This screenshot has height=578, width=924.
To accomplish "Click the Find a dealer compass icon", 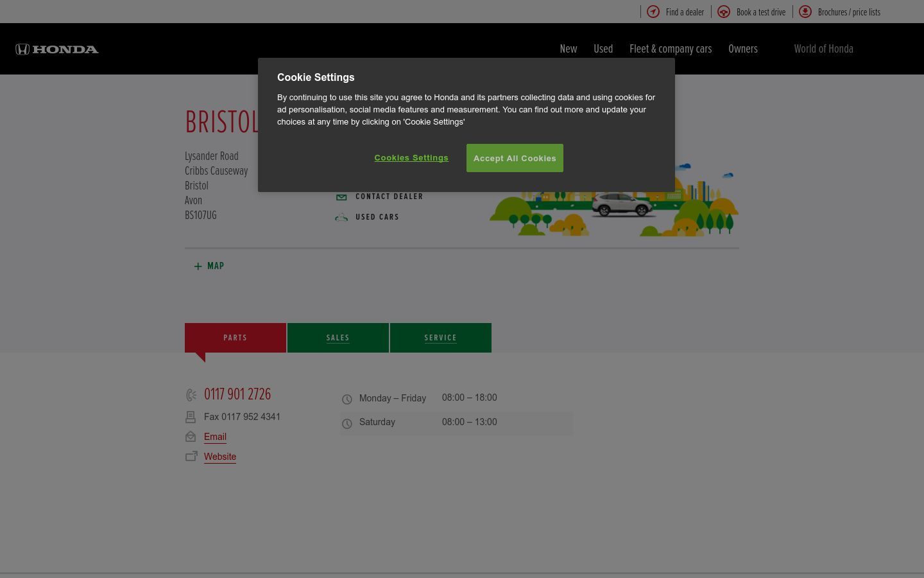I will click(x=653, y=12).
